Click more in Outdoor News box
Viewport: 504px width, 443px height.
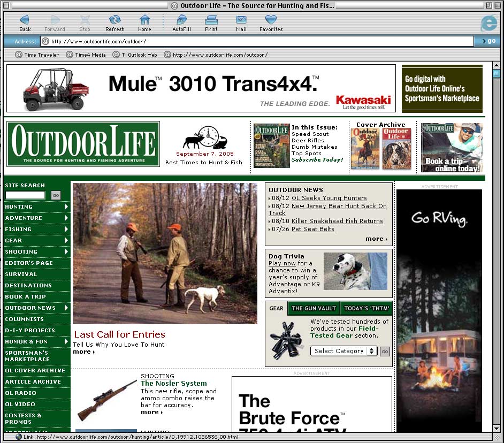click(376, 239)
